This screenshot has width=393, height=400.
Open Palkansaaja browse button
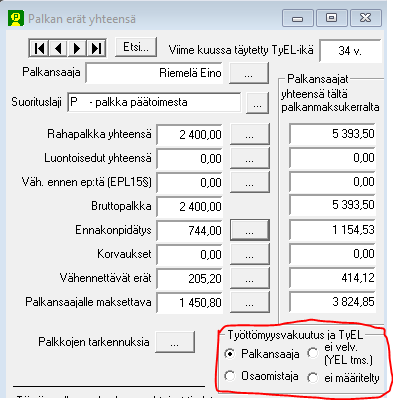(249, 73)
